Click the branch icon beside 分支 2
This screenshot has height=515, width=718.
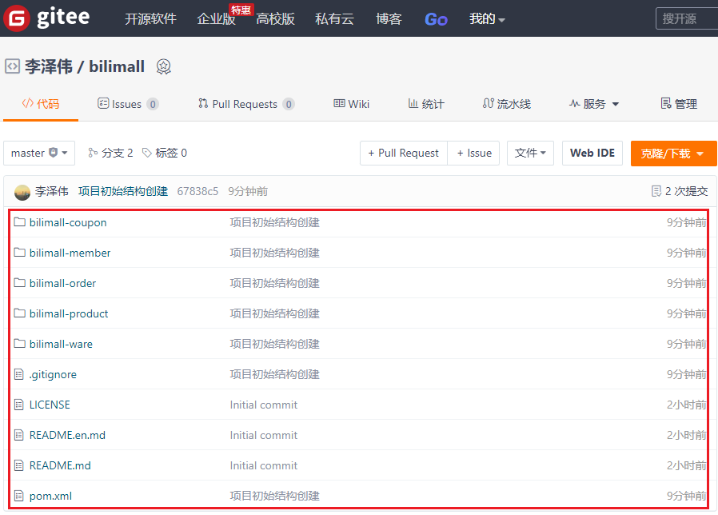click(92, 153)
